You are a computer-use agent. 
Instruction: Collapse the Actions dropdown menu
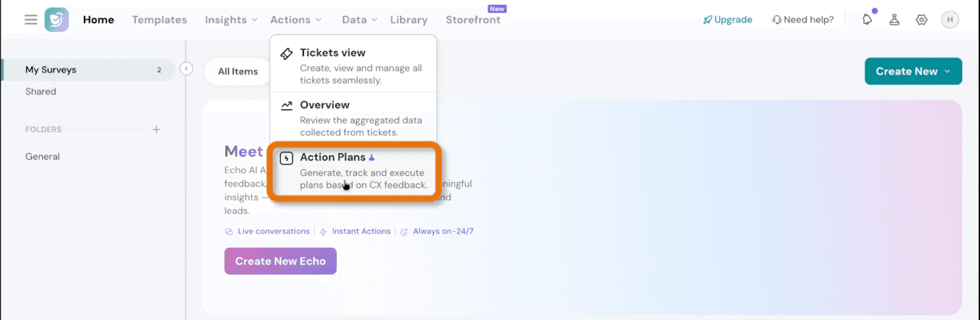(296, 20)
